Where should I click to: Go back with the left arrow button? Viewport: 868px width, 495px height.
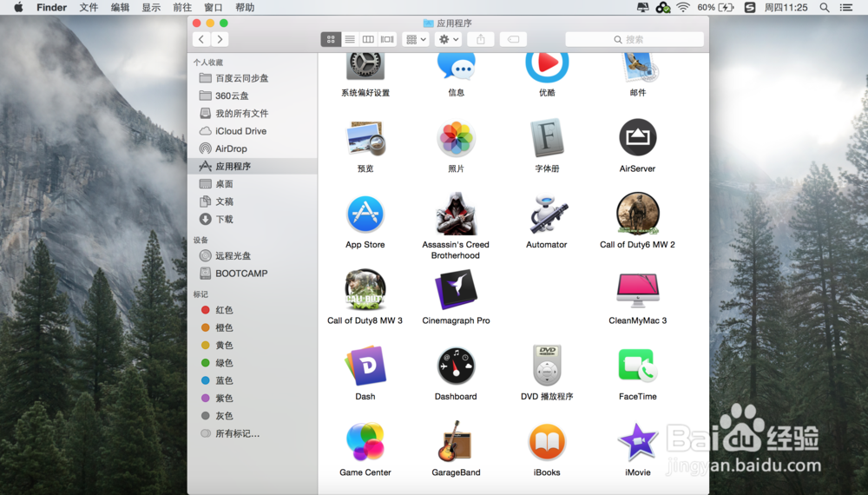[201, 39]
